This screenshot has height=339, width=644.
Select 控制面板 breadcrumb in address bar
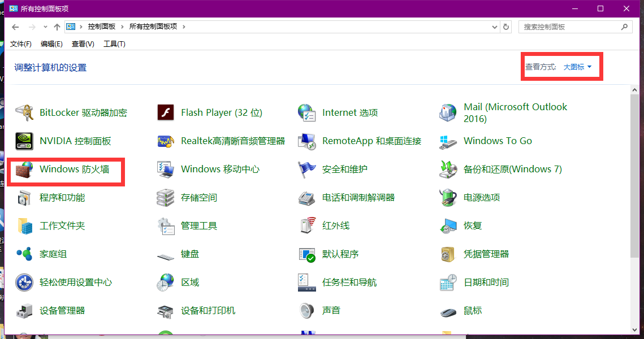[x=101, y=27]
